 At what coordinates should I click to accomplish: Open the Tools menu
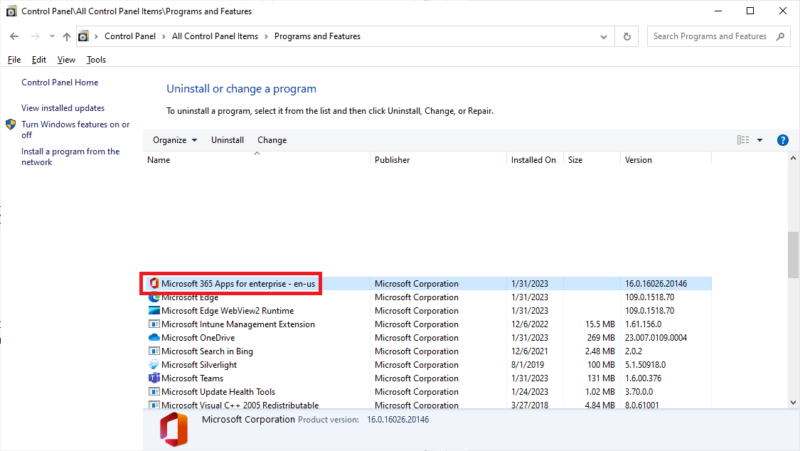pyautogui.click(x=96, y=60)
